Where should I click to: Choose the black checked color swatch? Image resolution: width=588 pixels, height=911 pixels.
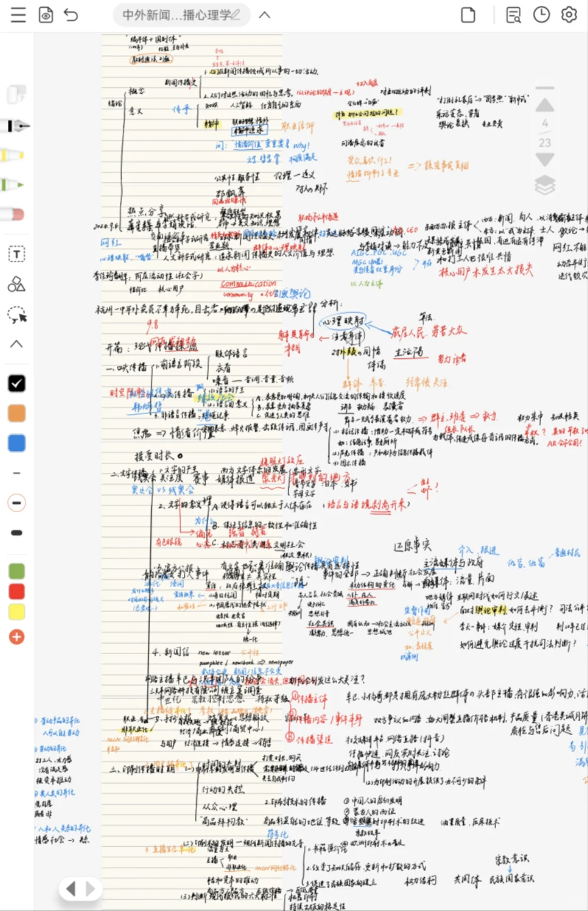coord(17,383)
